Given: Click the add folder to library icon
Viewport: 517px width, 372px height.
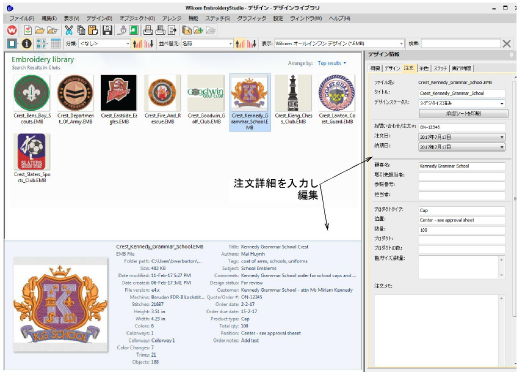Looking at the screenshot, I should (198, 30).
